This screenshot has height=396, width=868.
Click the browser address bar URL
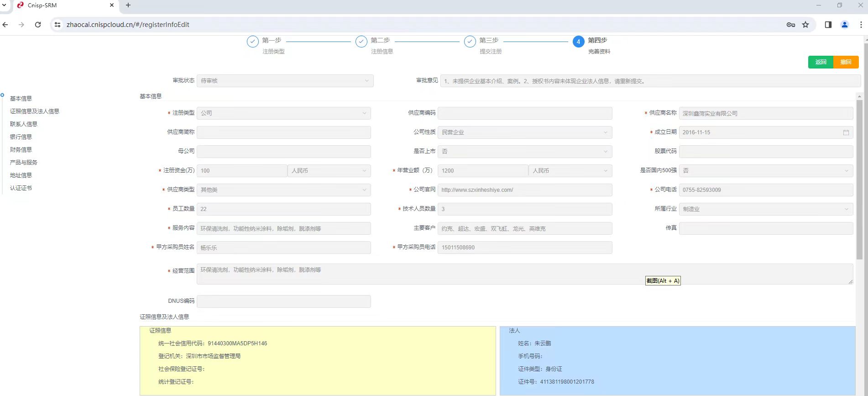coord(128,25)
